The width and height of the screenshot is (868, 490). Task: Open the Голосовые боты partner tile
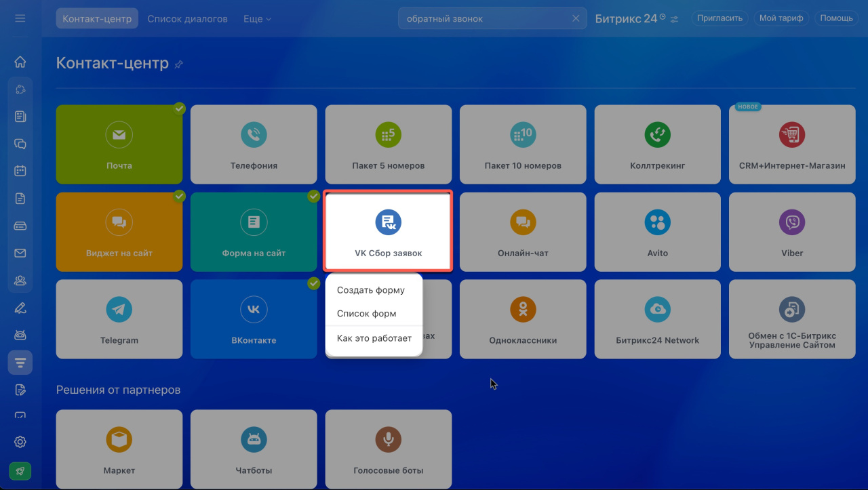point(389,449)
